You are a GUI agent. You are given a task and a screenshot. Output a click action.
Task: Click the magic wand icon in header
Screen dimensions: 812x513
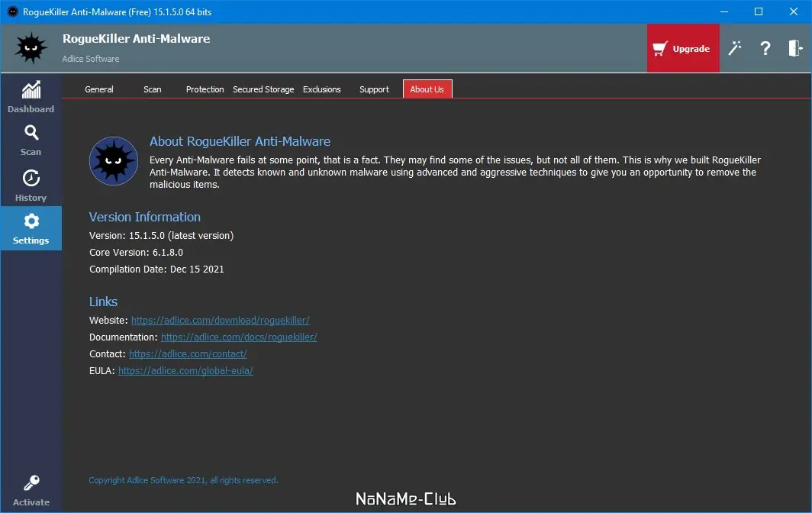click(x=734, y=48)
